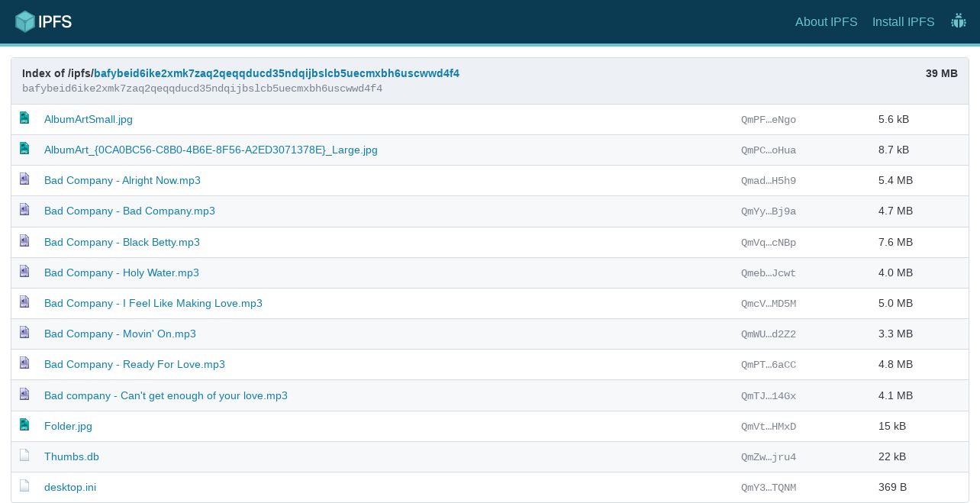Click the gray monospace CID text under the index heading
The image size is (980, 503).
pos(202,89)
